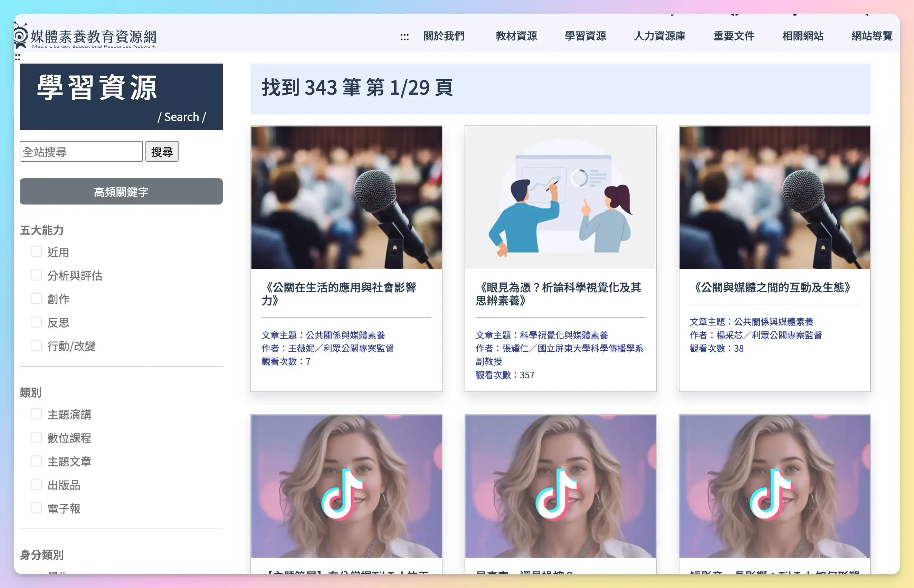Open thumbnail of 《公關與媒體之間的互動及生態》 card
This screenshot has height=588, width=914.
pos(775,198)
